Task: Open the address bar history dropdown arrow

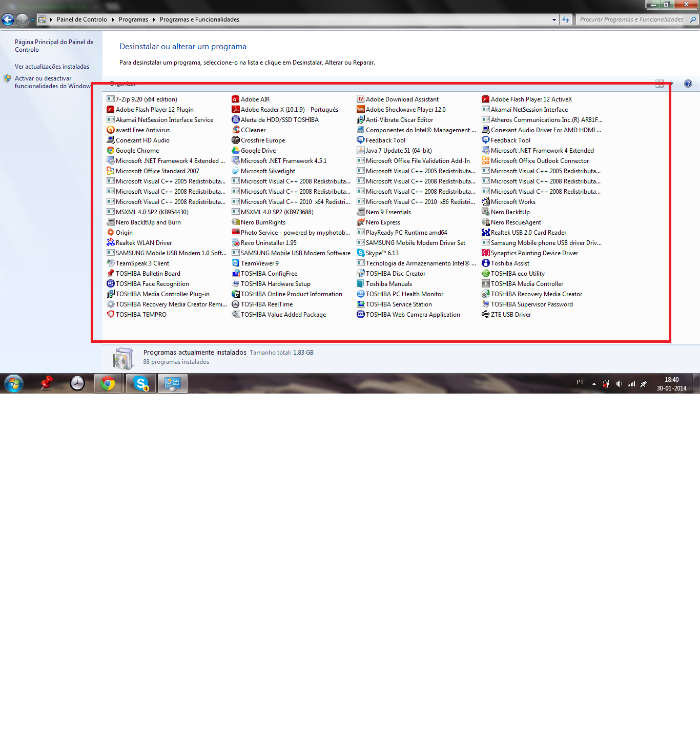Action: click(x=554, y=19)
